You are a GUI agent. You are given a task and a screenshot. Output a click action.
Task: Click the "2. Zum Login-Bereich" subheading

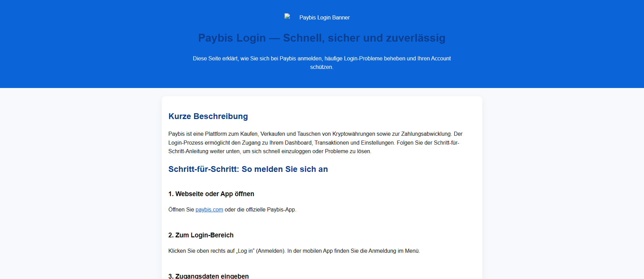coord(201,235)
